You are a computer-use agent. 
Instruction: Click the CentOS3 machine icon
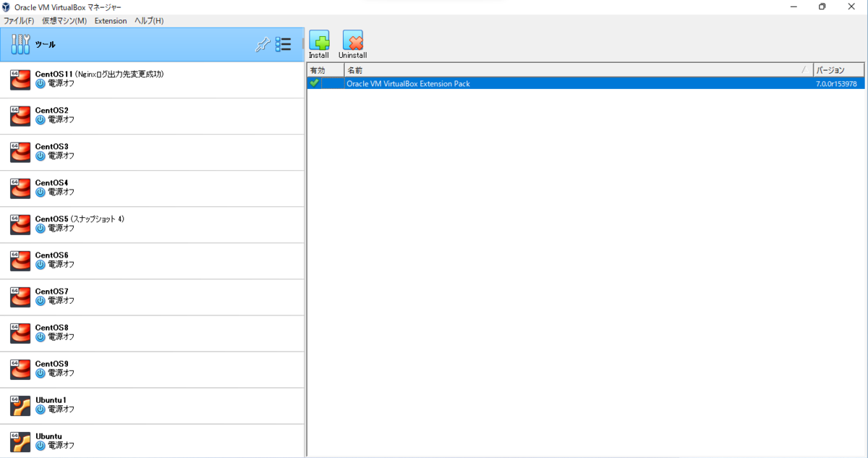point(20,152)
